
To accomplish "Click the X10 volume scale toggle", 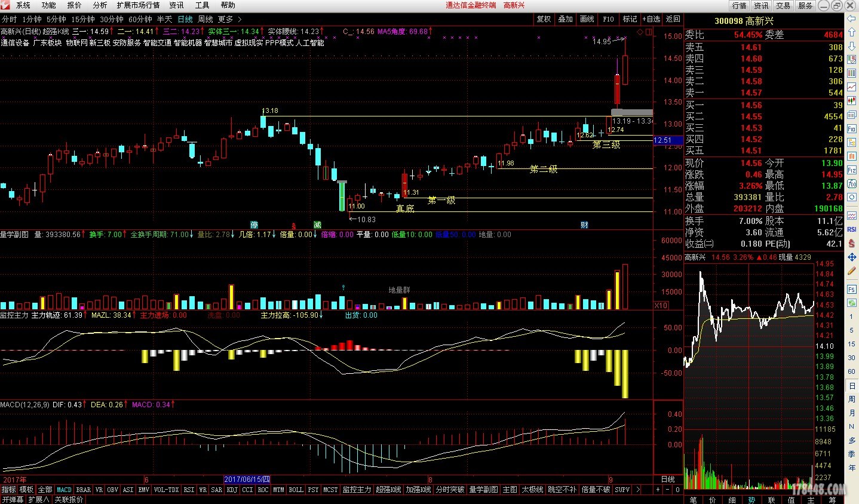I will click(661, 305).
